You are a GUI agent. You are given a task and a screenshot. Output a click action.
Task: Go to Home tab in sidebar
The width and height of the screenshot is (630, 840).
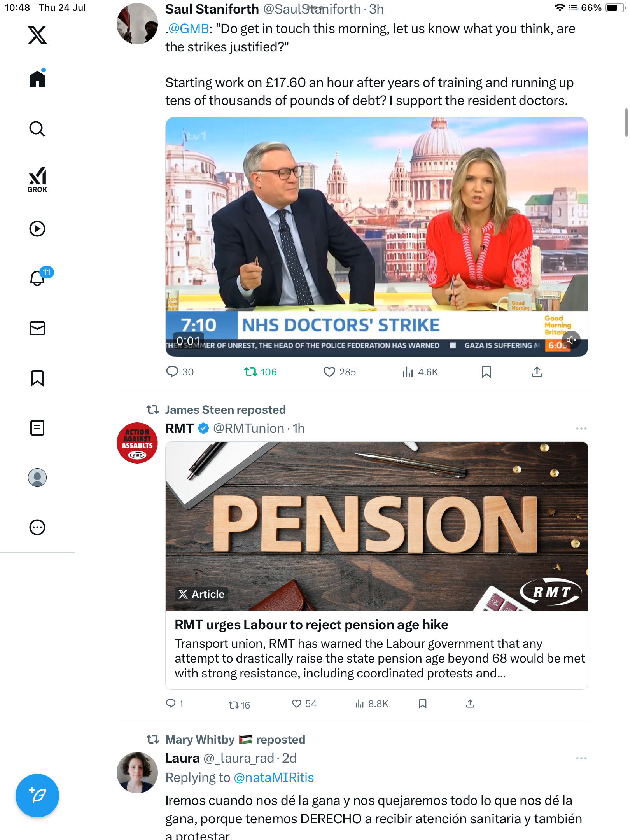click(37, 78)
